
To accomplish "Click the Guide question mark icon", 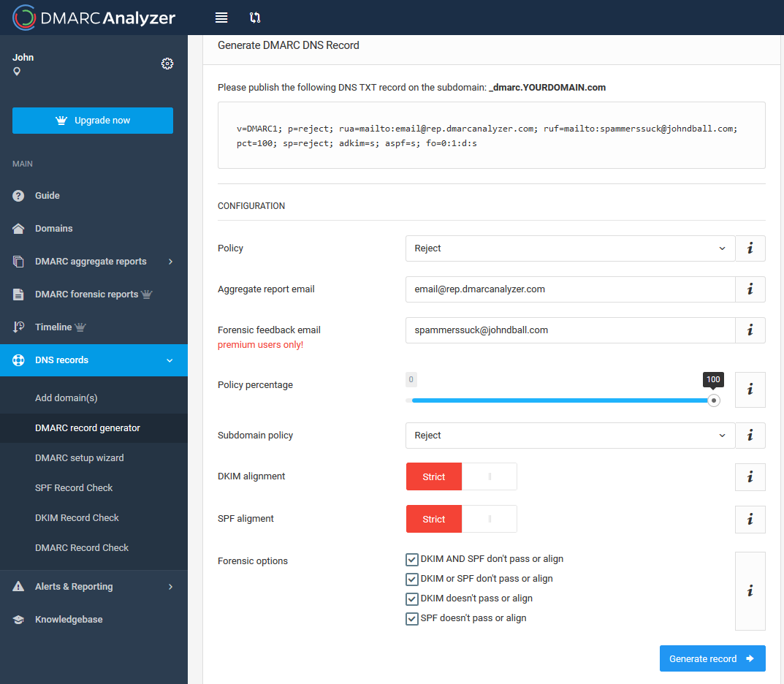I will point(18,196).
